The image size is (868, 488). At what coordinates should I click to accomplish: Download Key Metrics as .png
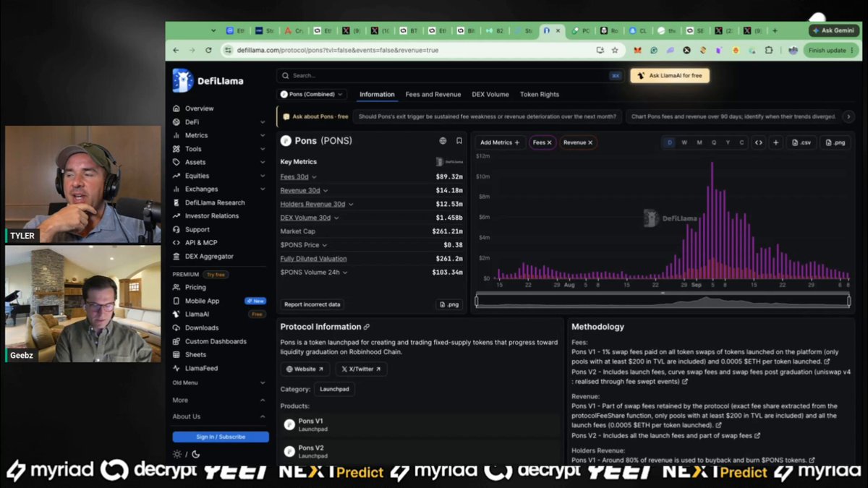pos(450,304)
